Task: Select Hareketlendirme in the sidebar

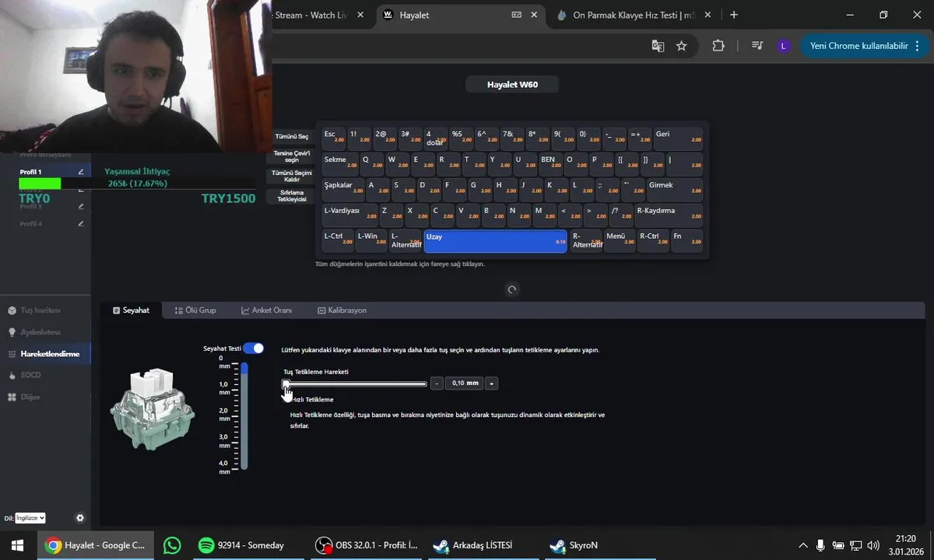Action: click(45, 354)
